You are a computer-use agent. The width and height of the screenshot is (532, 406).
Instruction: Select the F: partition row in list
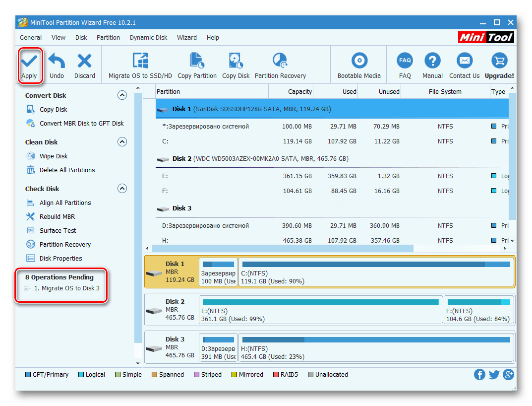[332, 191]
